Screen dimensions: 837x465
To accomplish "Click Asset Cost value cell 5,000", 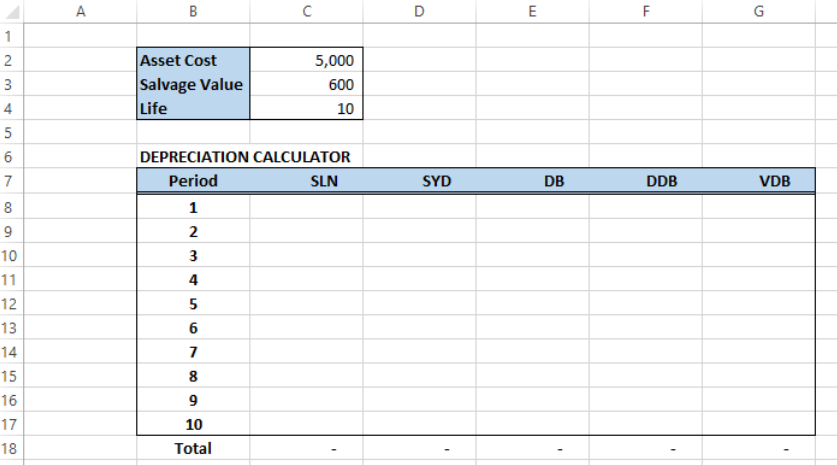I will [306, 60].
